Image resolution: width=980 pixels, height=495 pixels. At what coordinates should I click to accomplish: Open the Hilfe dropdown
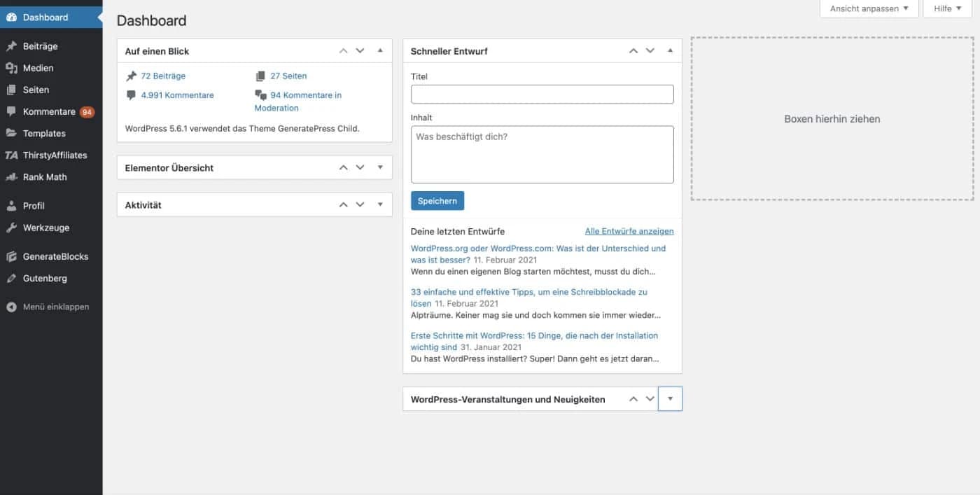point(946,8)
